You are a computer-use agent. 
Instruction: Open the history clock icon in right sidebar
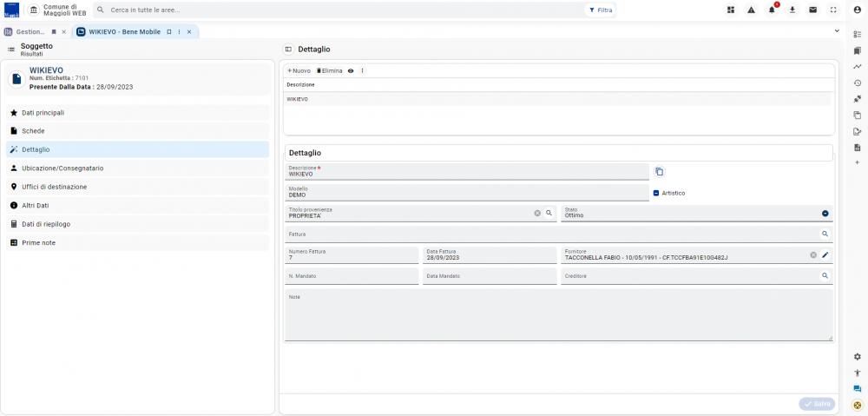(858, 83)
